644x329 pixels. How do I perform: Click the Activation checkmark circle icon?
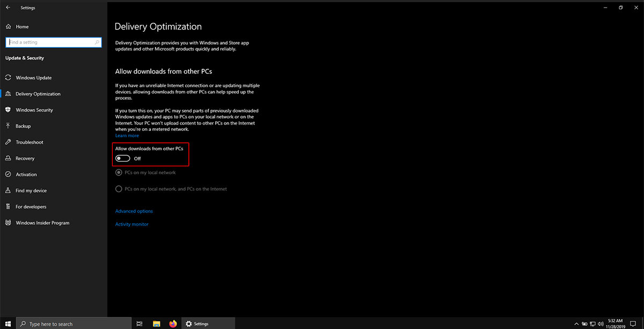8,174
